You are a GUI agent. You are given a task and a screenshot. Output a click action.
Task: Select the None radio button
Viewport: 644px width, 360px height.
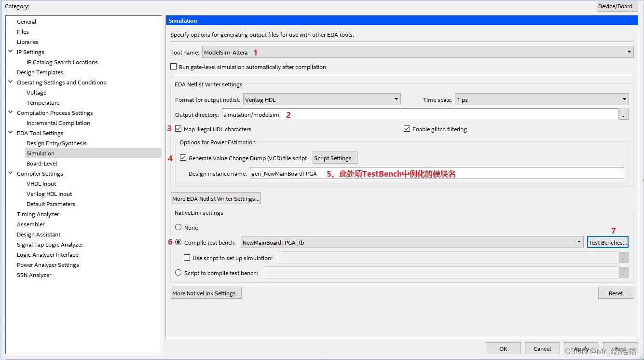pos(178,227)
